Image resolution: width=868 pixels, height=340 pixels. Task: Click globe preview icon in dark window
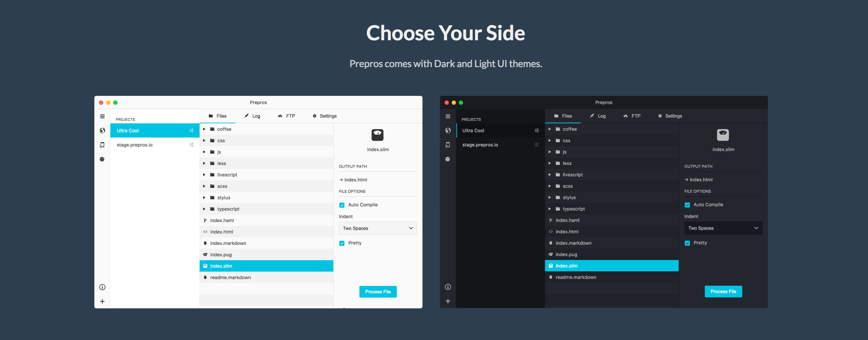click(448, 131)
